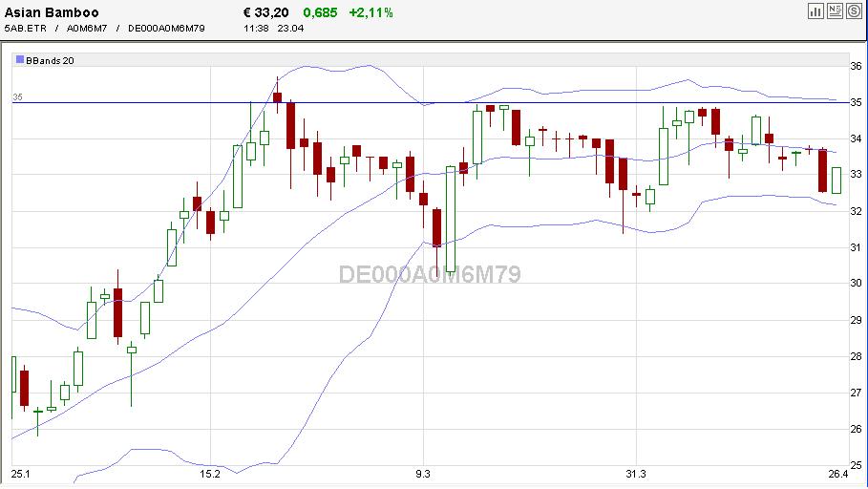Click the 9.3 date axis label

click(423, 474)
